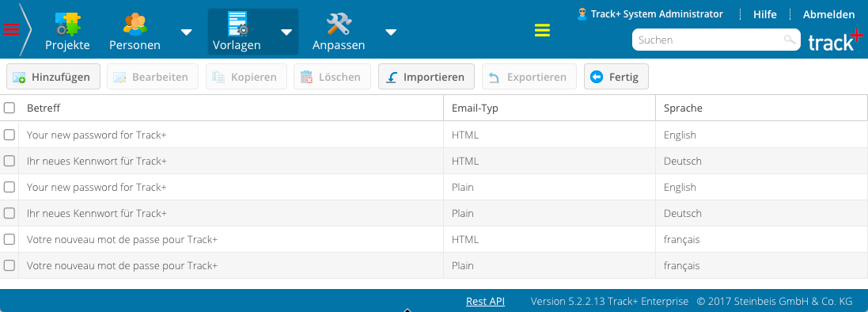Open the Projekte puzzle icon
This screenshot has width=868, height=312.
coord(68,24)
